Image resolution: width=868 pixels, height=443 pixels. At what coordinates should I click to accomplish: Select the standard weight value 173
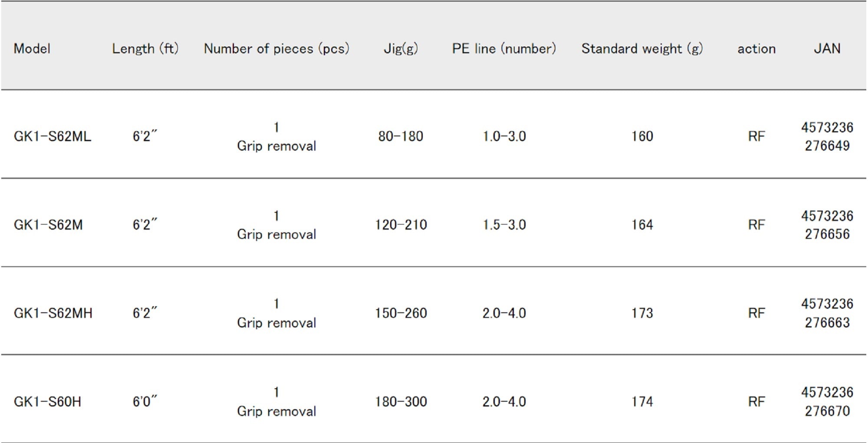click(642, 313)
